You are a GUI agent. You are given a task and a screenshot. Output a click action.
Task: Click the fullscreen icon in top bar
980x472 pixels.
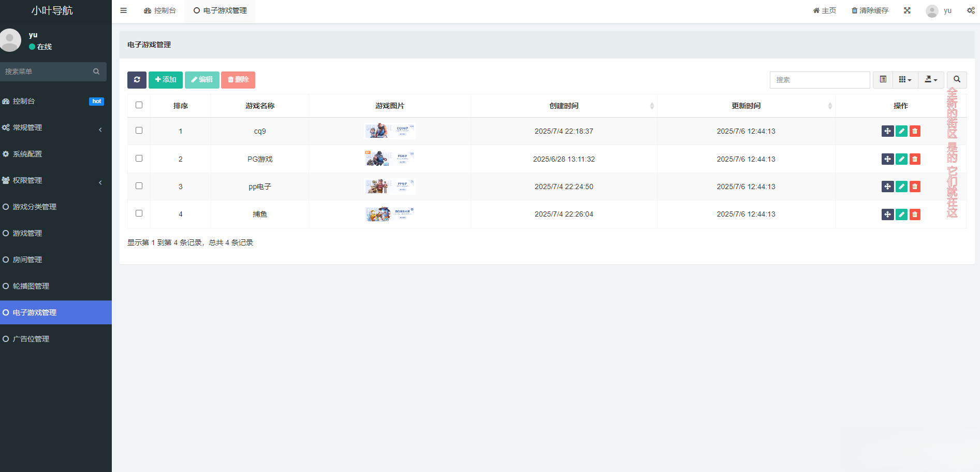pyautogui.click(x=907, y=10)
